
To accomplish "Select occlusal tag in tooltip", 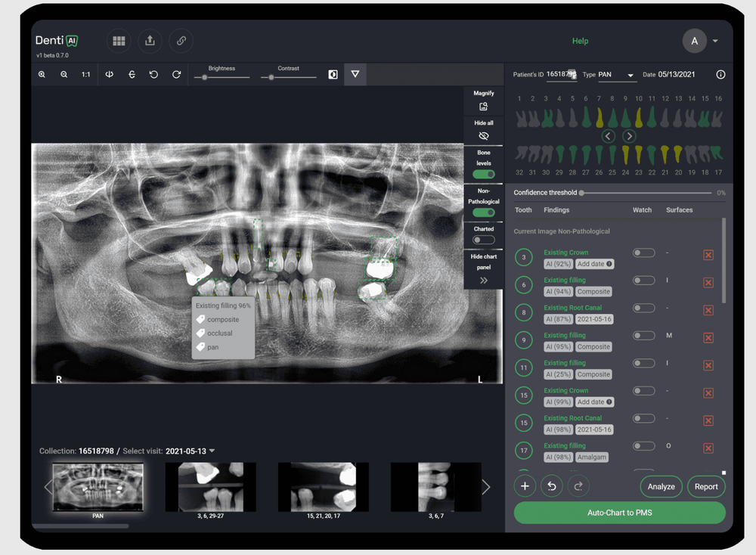I will [214, 333].
